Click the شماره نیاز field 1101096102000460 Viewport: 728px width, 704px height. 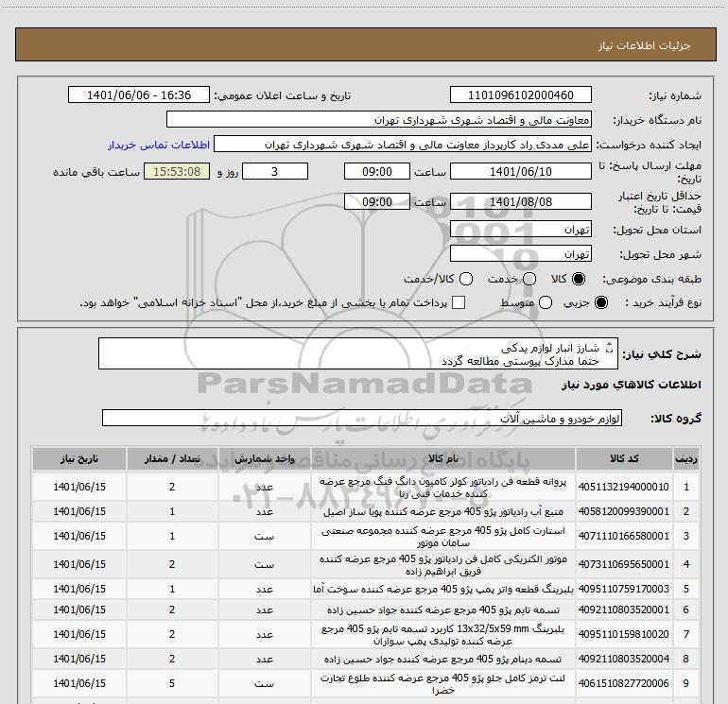520,94
